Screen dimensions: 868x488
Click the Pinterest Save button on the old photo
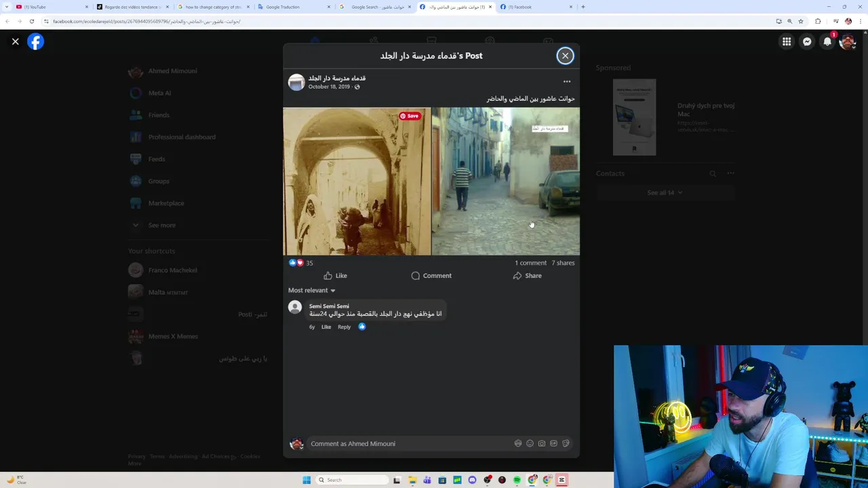(410, 116)
